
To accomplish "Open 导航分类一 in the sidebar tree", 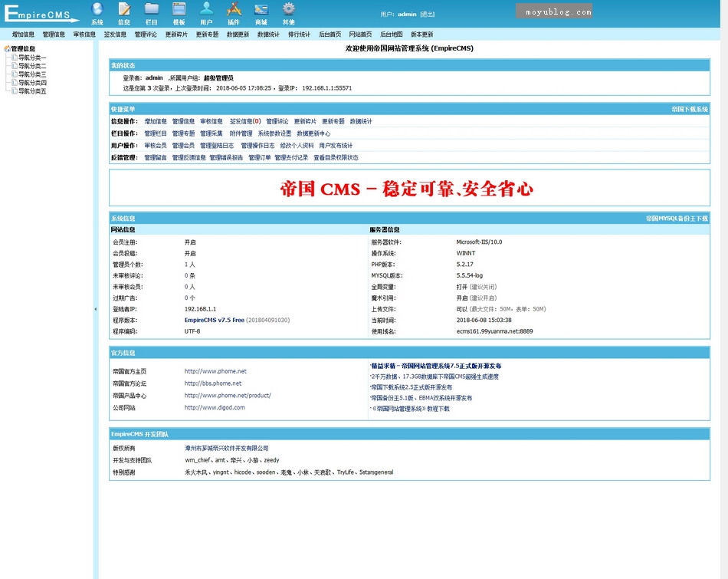I will [x=32, y=58].
